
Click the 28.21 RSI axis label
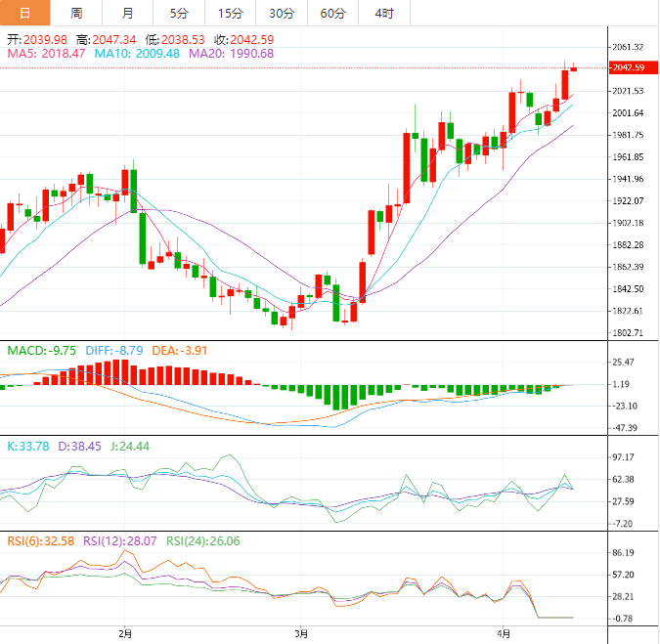point(624,596)
